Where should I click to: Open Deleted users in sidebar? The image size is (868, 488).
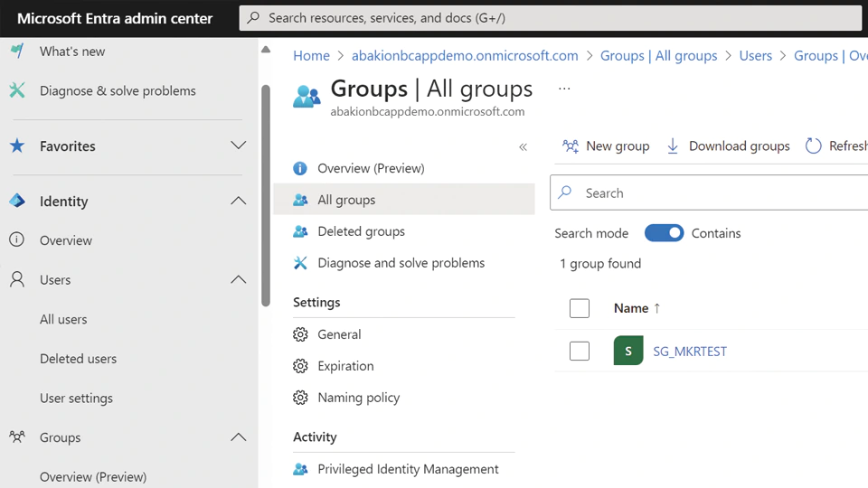tap(78, 359)
